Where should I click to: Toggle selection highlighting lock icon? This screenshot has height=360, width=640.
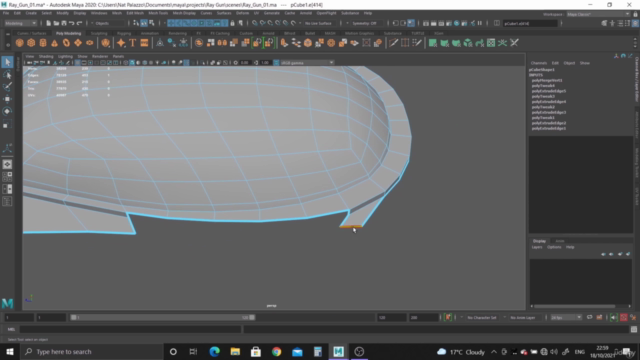tap(233, 23)
